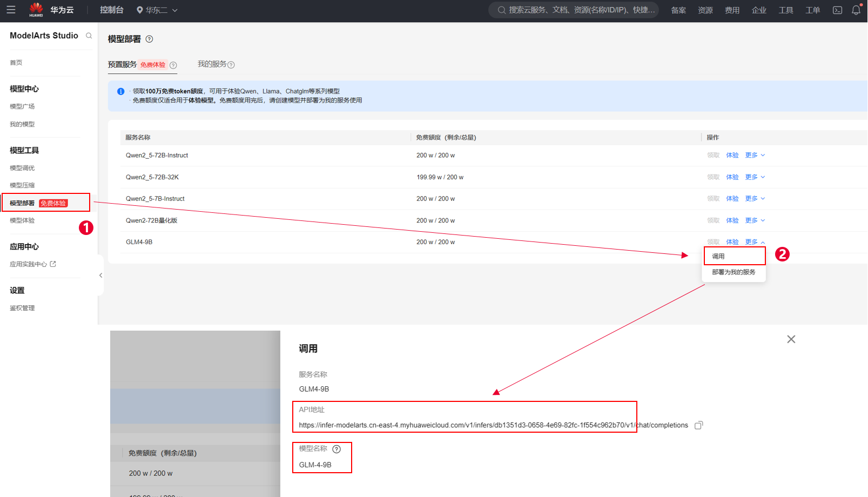868x497 pixels.
Task: Click the GLM-4-9B model name value
Action: point(315,465)
